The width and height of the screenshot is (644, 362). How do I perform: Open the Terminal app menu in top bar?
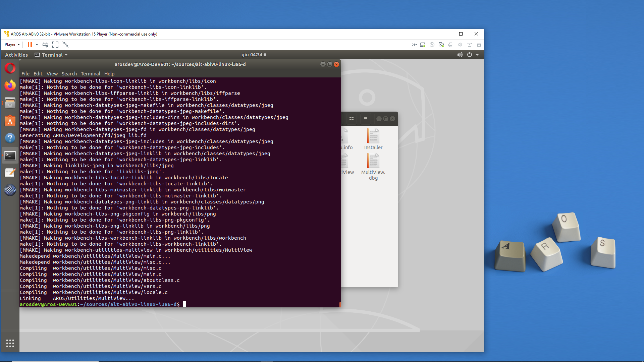pos(51,55)
